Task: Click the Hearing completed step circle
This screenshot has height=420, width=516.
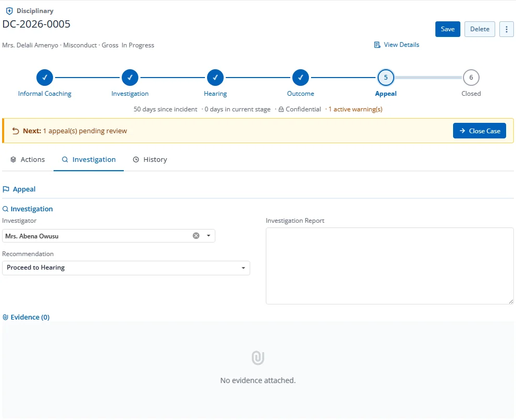Action: (x=215, y=78)
